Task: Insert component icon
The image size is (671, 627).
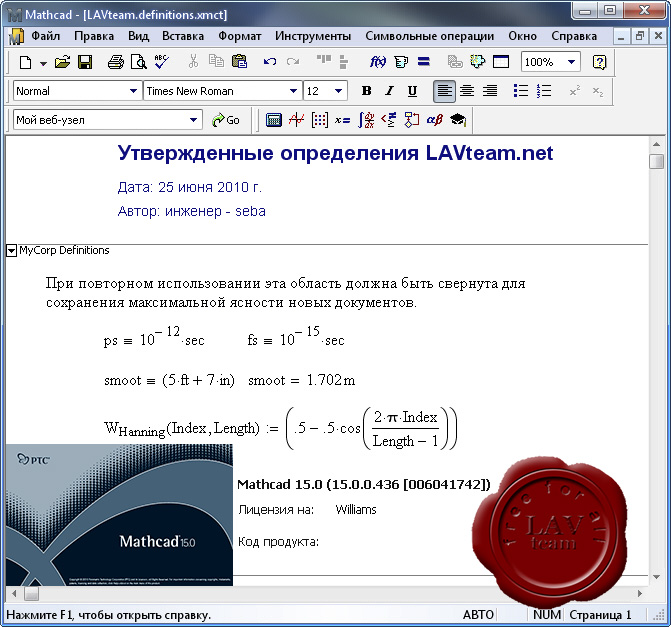Action: click(x=478, y=62)
